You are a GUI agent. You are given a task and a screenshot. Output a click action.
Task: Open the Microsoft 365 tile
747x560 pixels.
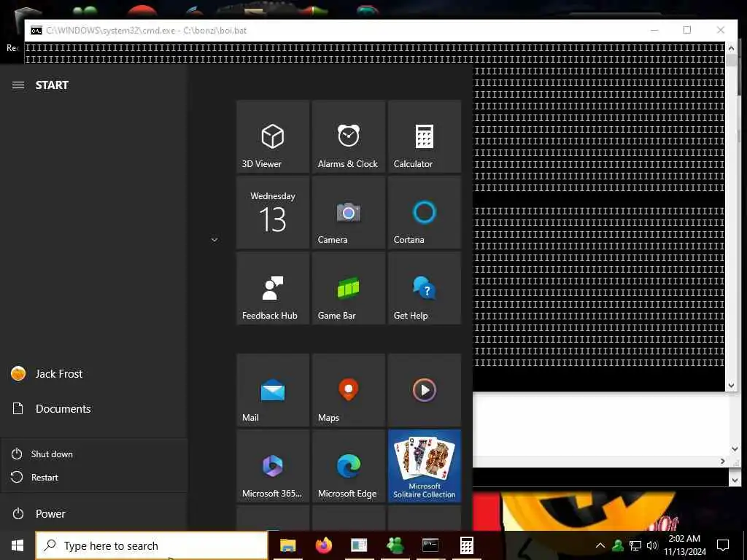pos(273,466)
